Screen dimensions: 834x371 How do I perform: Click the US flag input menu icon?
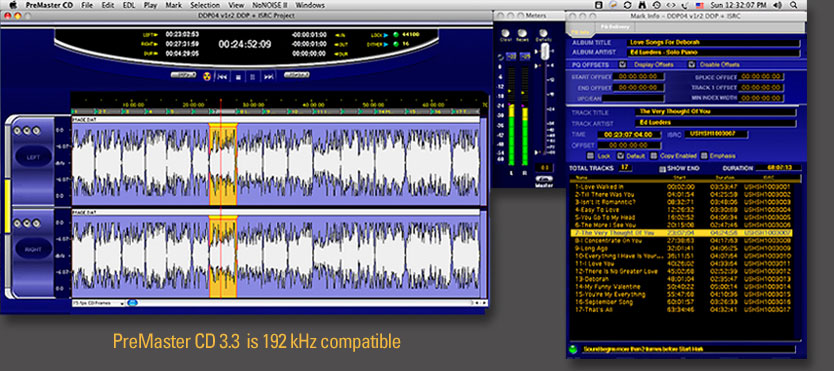700,5
